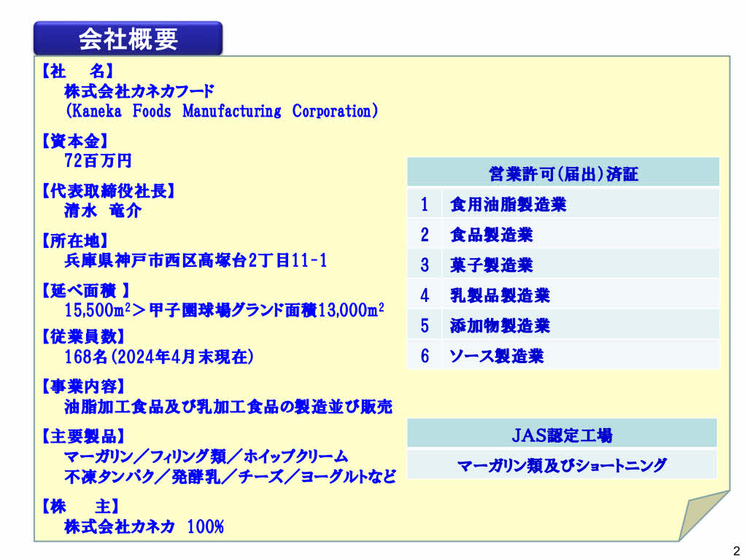Click the 【延べ面積】 heading
The width and height of the screenshot is (747, 560).
(x=85, y=290)
